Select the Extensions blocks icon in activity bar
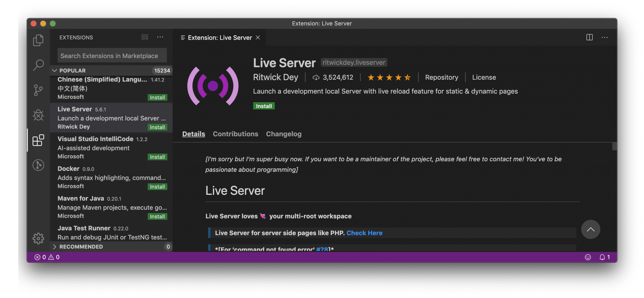 tap(38, 140)
